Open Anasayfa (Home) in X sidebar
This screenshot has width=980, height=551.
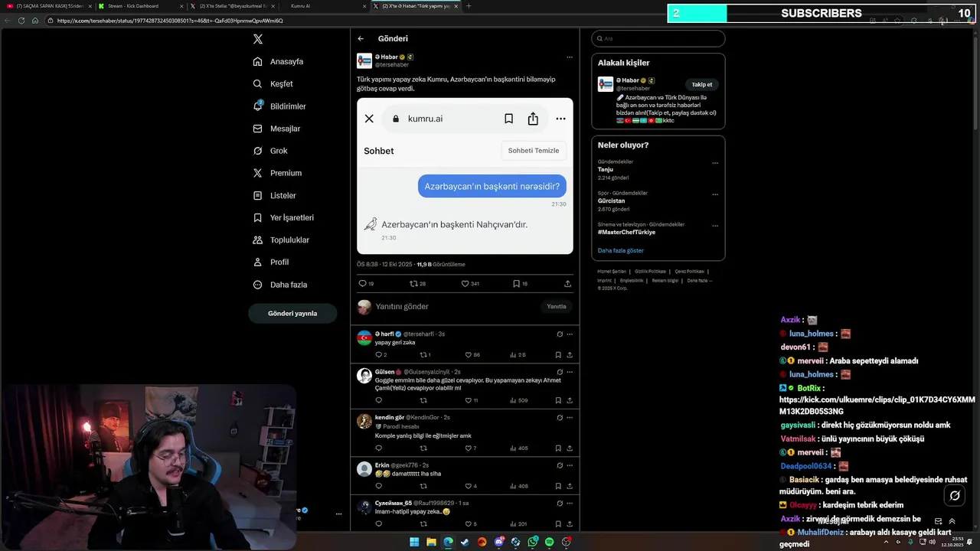click(x=279, y=61)
